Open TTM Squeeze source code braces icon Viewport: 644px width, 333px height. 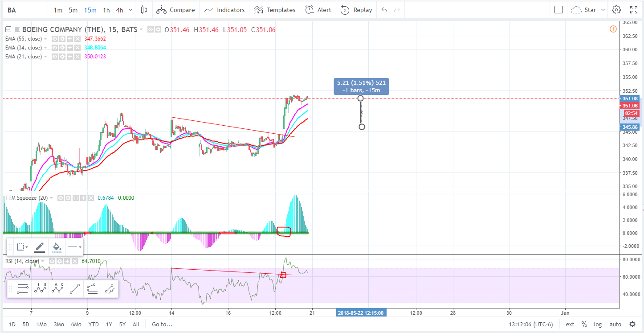coord(75,198)
